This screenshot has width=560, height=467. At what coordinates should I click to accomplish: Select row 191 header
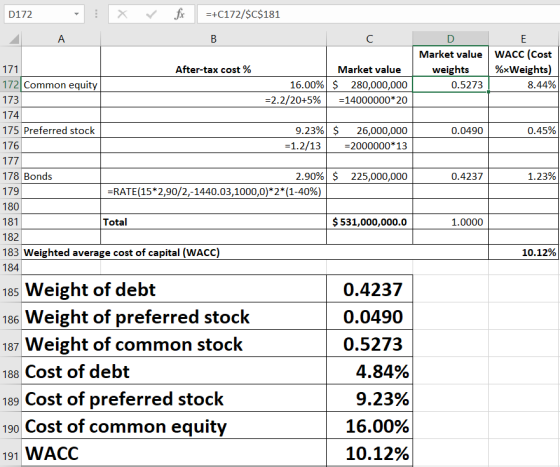10,453
